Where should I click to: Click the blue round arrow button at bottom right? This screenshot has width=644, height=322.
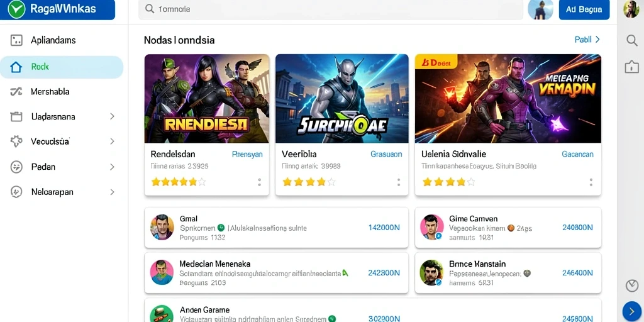[631, 311]
